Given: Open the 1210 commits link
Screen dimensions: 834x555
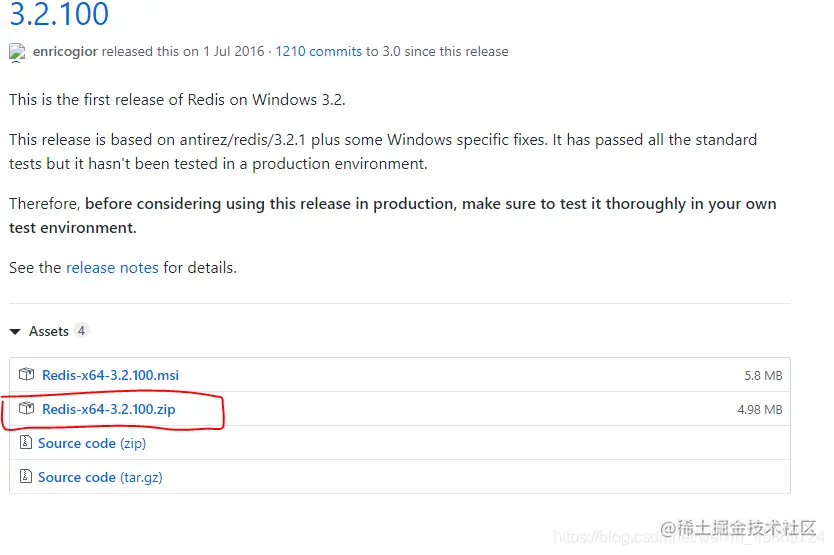Looking at the screenshot, I should click(318, 52).
